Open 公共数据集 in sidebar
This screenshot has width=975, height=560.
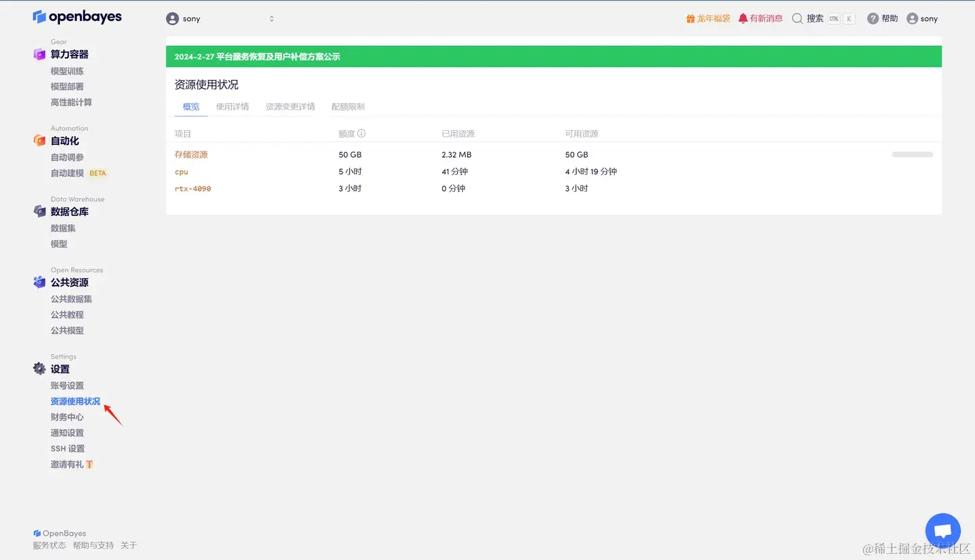[71, 299]
